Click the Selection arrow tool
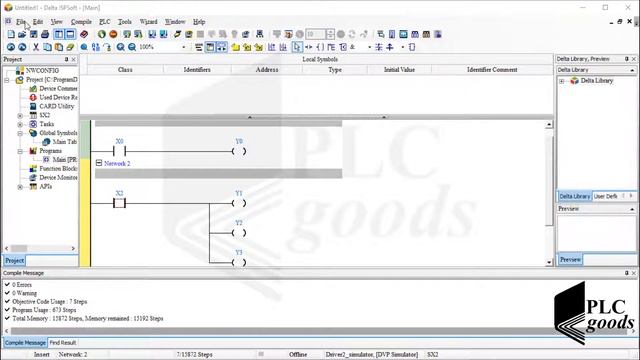 [297, 47]
